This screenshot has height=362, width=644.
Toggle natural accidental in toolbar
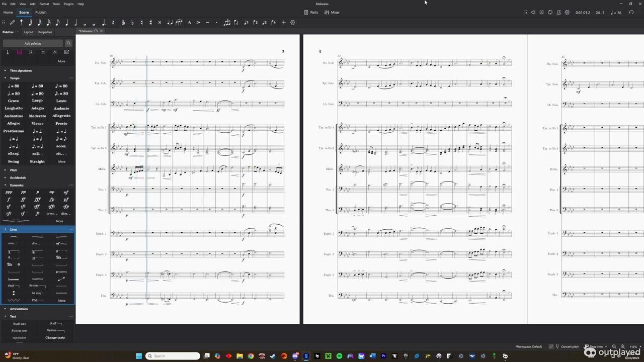pos(141,23)
